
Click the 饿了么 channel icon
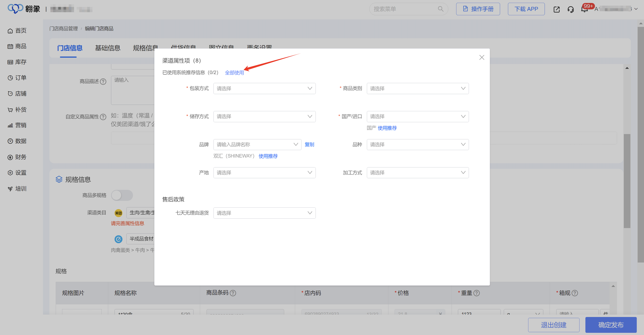tap(118, 239)
